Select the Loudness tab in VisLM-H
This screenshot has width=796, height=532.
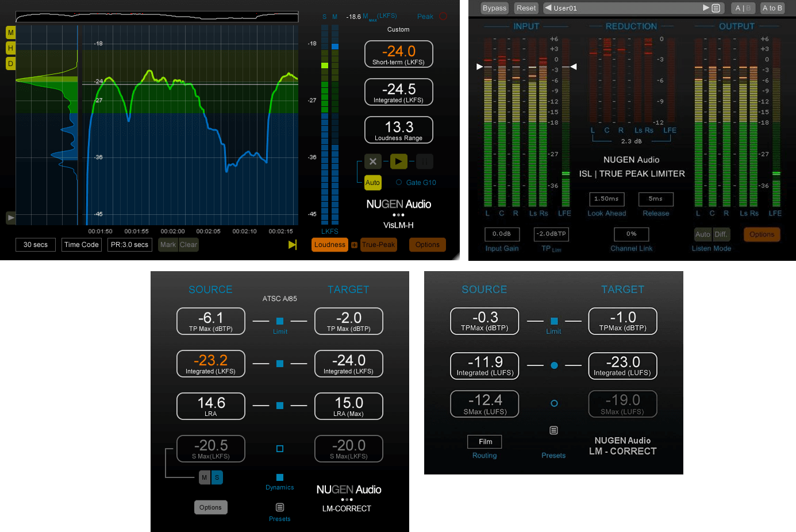(x=329, y=245)
